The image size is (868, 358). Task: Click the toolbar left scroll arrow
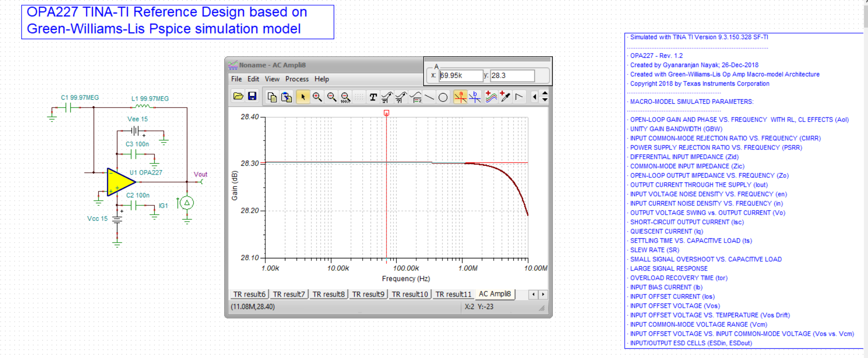(535, 97)
